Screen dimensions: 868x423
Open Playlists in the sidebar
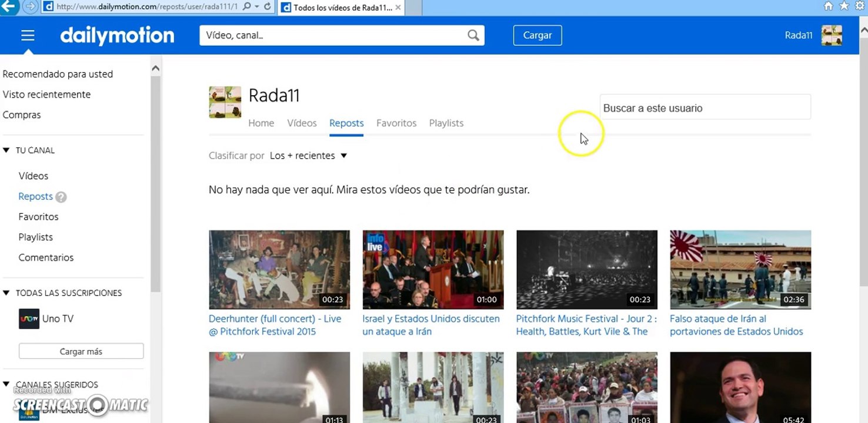(36, 237)
